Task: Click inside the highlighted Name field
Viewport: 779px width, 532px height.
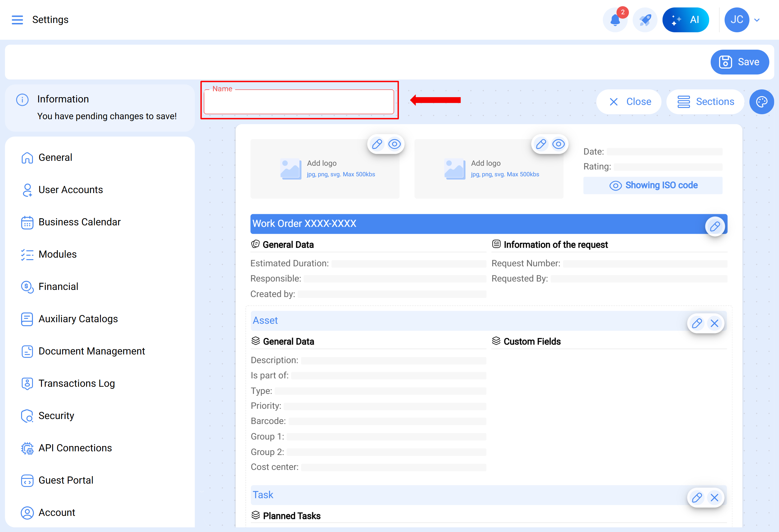Action: 299,101
